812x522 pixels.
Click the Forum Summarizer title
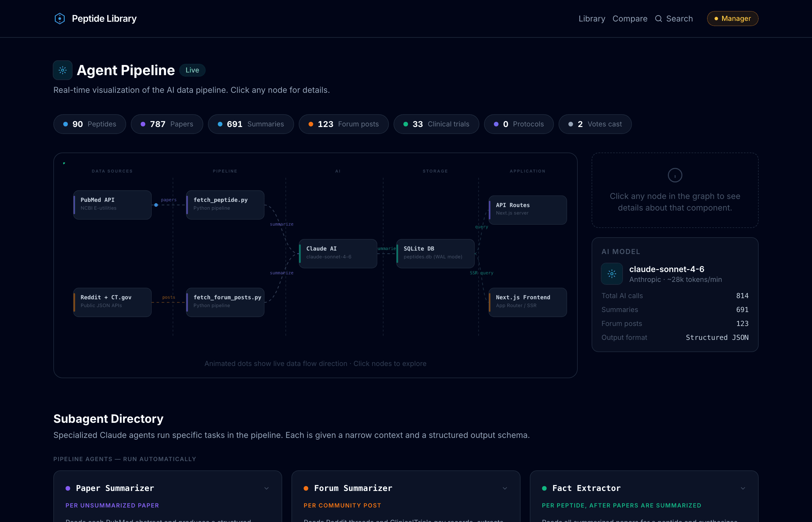(x=353, y=488)
